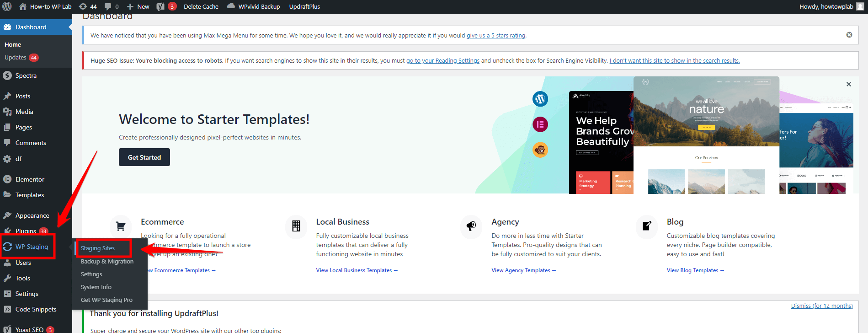Click the comments bubble icon in admin bar
Viewport: 868px width, 333px height.
(x=111, y=6)
